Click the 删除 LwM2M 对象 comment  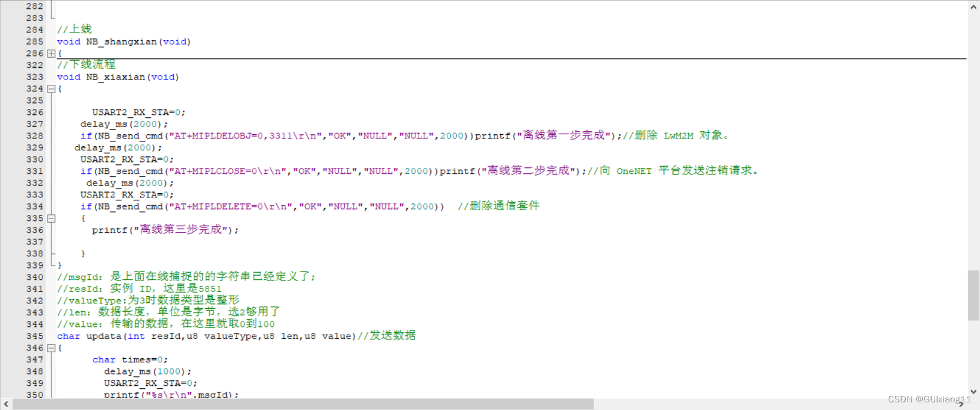[x=677, y=135]
